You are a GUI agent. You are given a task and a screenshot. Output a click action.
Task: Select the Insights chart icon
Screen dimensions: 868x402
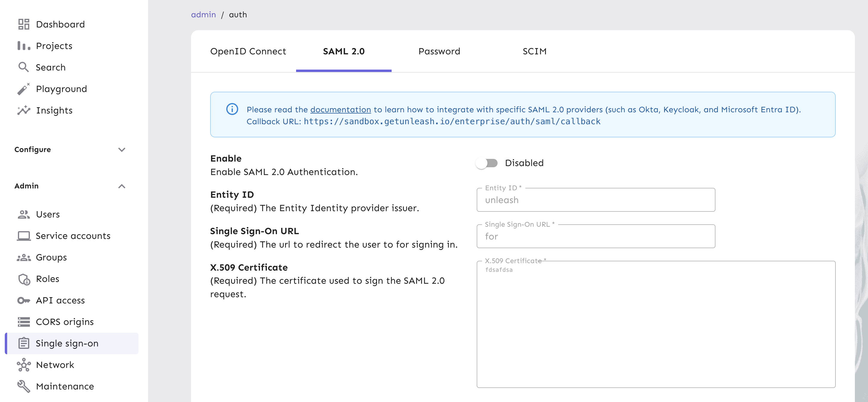(x=24, y=110)
